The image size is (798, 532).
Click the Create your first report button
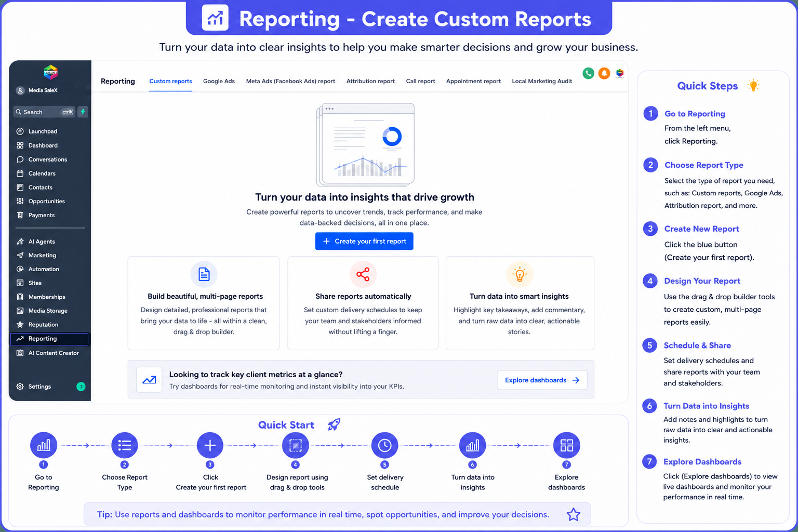(364, 241)
